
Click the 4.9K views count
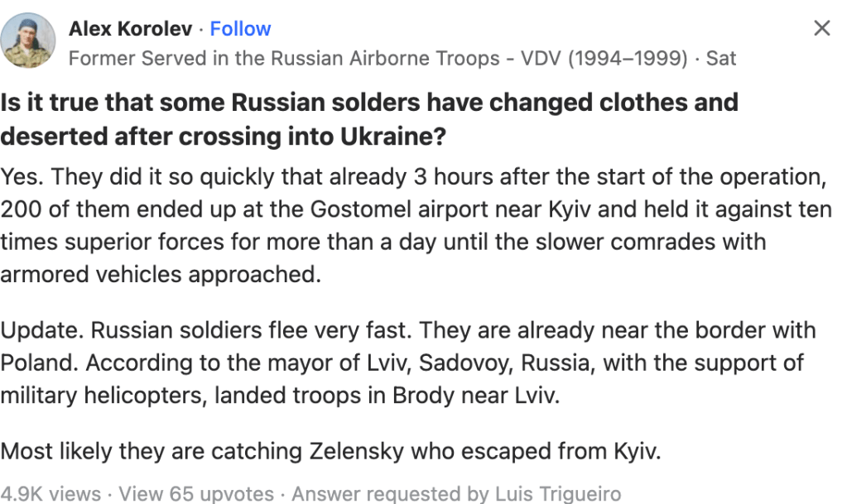pos(51,494)
